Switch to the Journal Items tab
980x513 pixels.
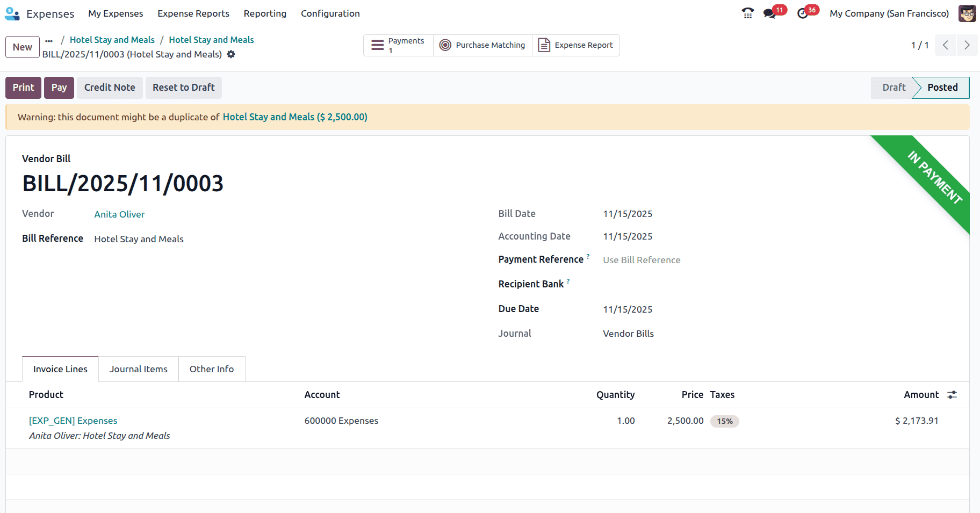(138, 369)
